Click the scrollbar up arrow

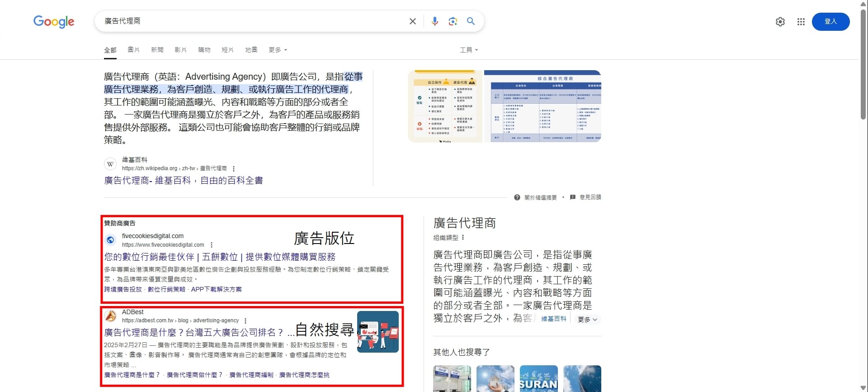[x=863, y=4]
